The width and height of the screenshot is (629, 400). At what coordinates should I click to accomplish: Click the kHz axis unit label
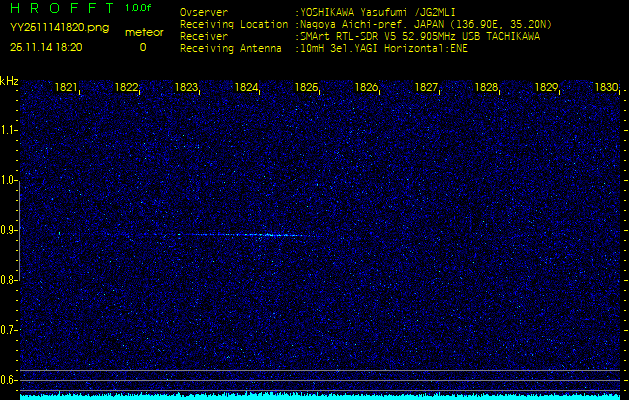pyautogui.click(x=9, y=81)
